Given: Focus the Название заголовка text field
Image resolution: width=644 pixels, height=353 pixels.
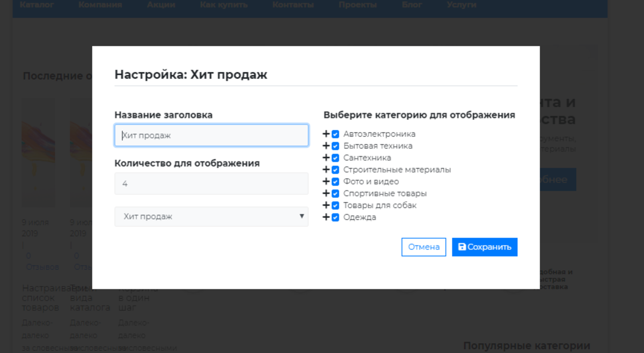Looking at the screenshot, I should pyautogui.click(x=211, y=135).
